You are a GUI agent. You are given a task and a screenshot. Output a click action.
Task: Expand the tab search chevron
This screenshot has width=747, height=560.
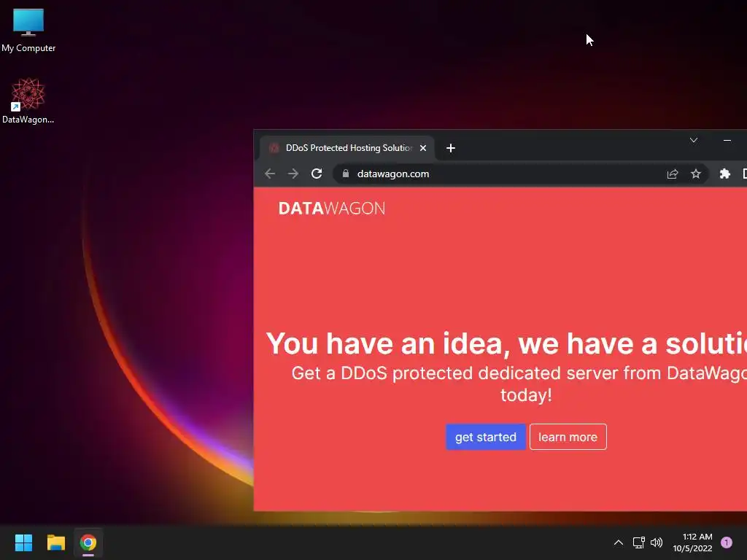pyautogui.click(x=694, y=140)
